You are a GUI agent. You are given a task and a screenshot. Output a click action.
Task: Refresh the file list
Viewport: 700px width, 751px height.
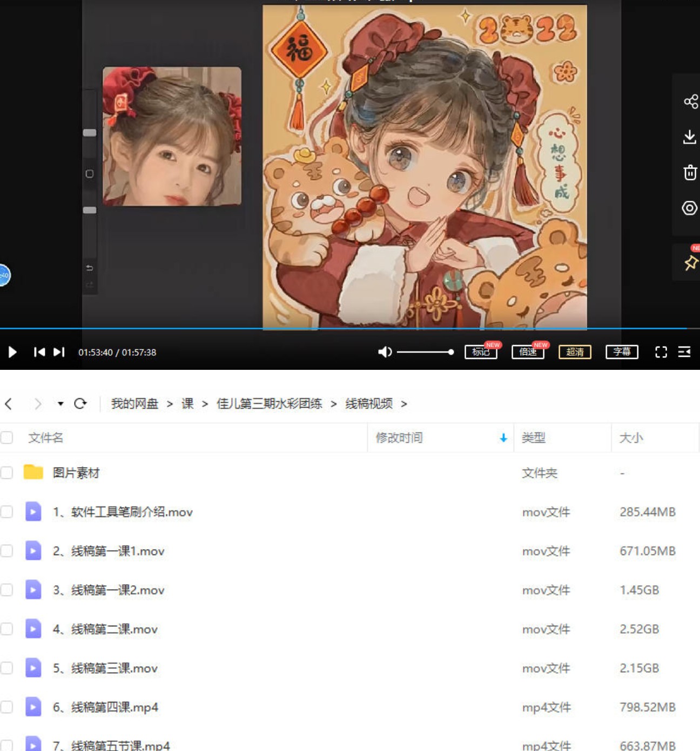coord(80,403)
